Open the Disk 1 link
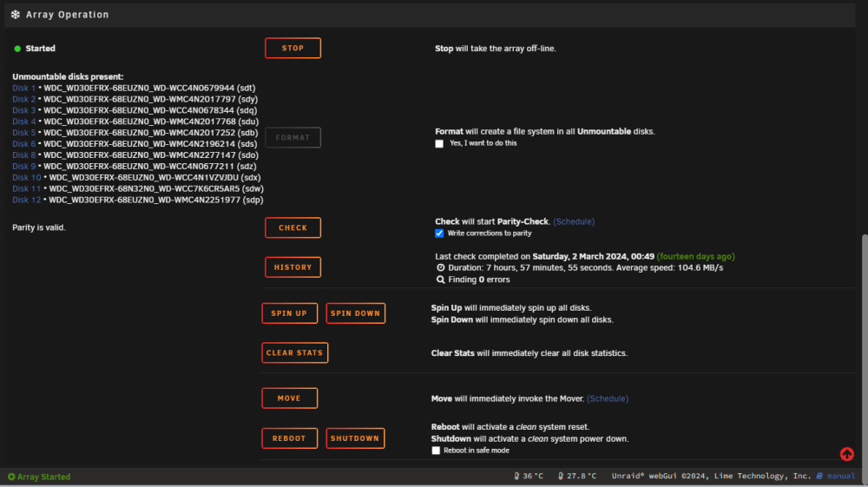This screenshot has height=487, width=868. pos(23,88)
